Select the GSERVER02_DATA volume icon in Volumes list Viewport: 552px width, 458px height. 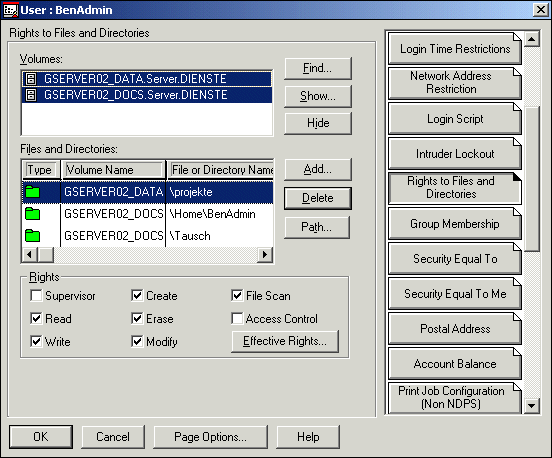click(31, 79)
